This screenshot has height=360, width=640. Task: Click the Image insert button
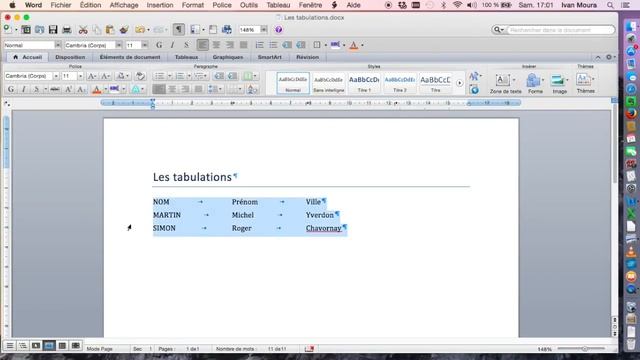pos(560,83)
